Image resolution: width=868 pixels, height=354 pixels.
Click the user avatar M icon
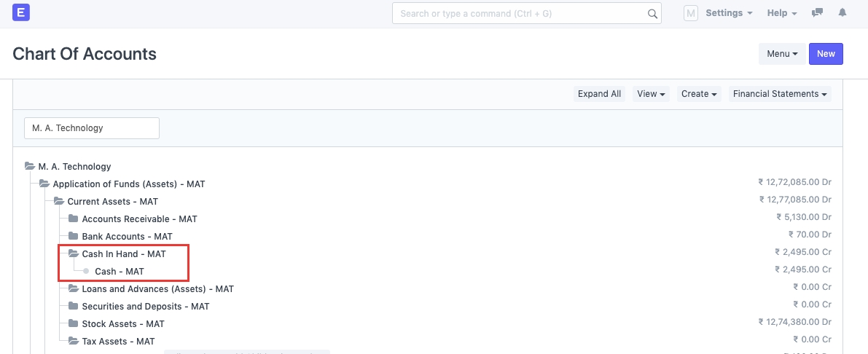point(691,13)
